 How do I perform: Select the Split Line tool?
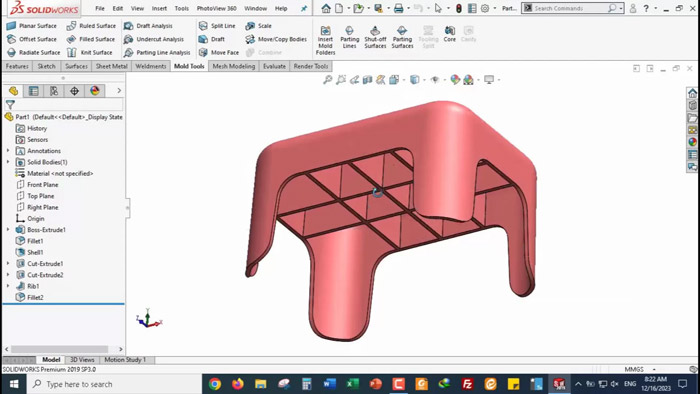tap(217, 26)
